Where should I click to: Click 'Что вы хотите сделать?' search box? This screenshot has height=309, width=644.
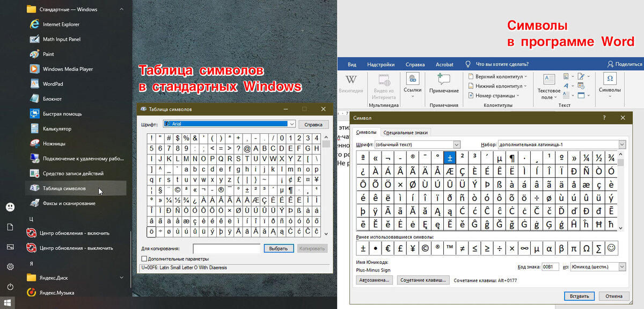pyautogui.click(x=502, y=64)
